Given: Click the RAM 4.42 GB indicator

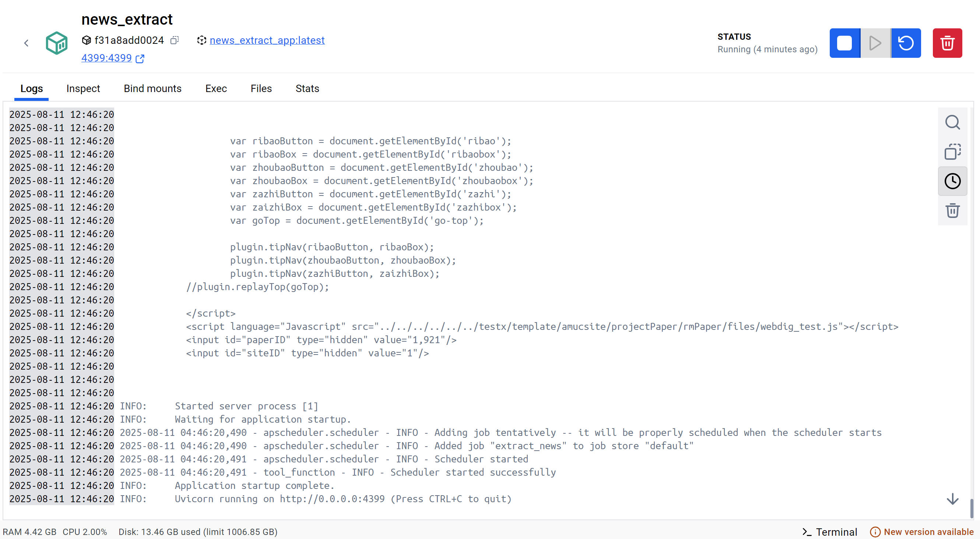Looking at the screenshot, I should (29, 532).
